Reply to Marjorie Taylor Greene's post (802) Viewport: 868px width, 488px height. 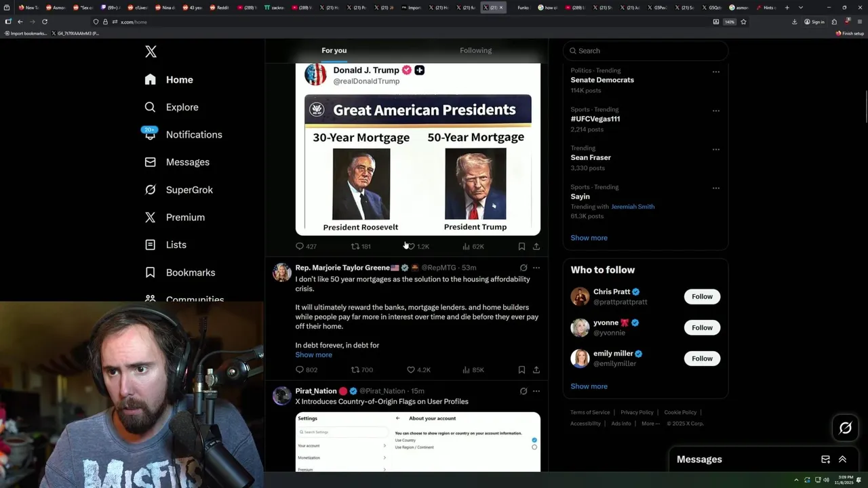306,370
